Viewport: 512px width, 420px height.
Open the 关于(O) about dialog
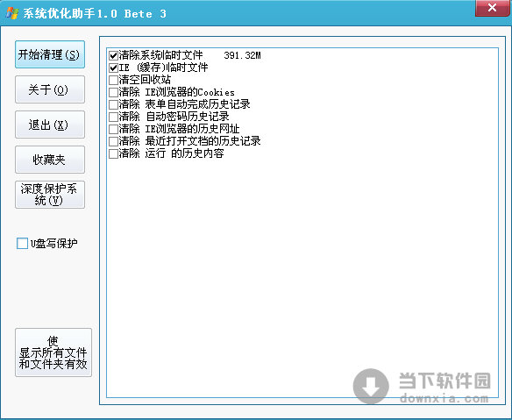tap(50, 89)
